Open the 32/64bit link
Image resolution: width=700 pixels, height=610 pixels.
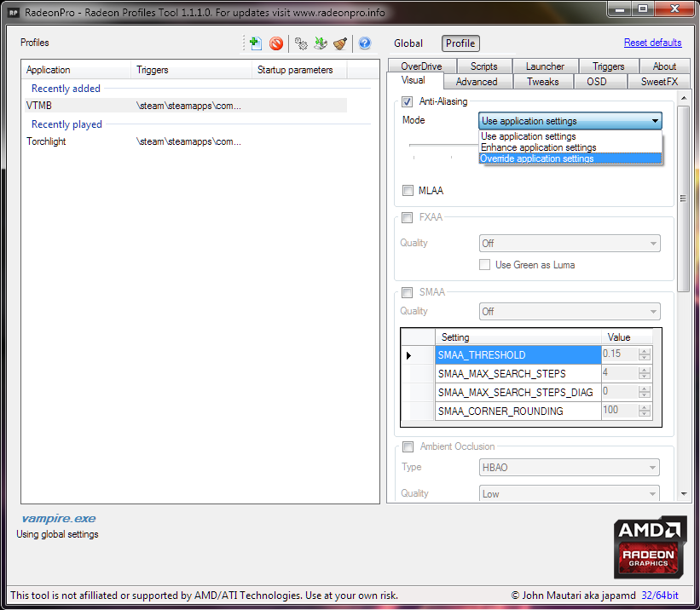(x=660, y=596)
